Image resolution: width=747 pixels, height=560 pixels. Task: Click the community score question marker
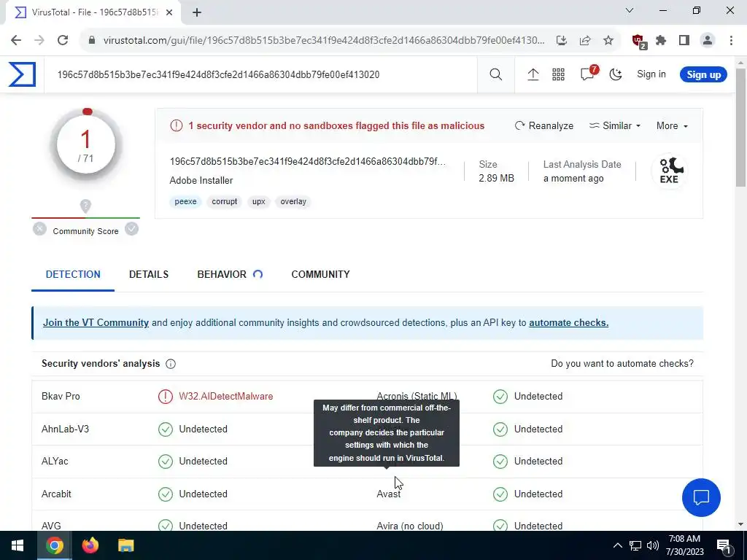tap(85, 206)
